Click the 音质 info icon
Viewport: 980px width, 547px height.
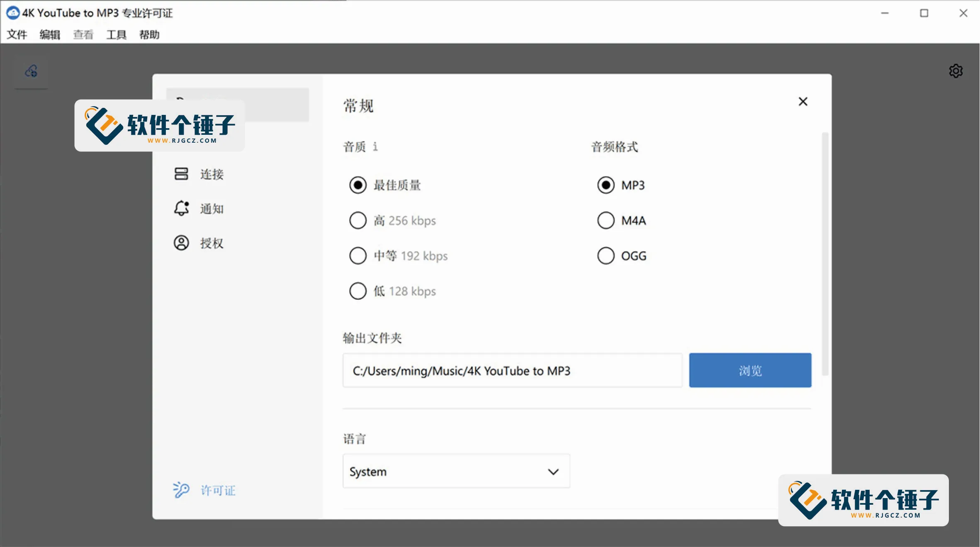click(375, 146)
